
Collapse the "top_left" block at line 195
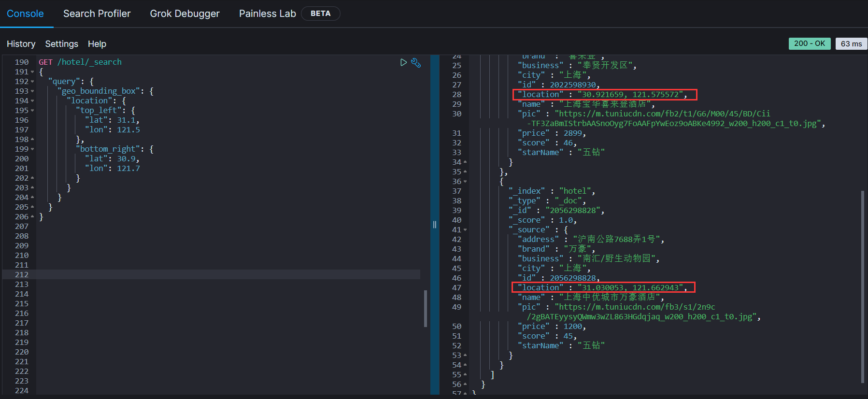pos(32,111)
